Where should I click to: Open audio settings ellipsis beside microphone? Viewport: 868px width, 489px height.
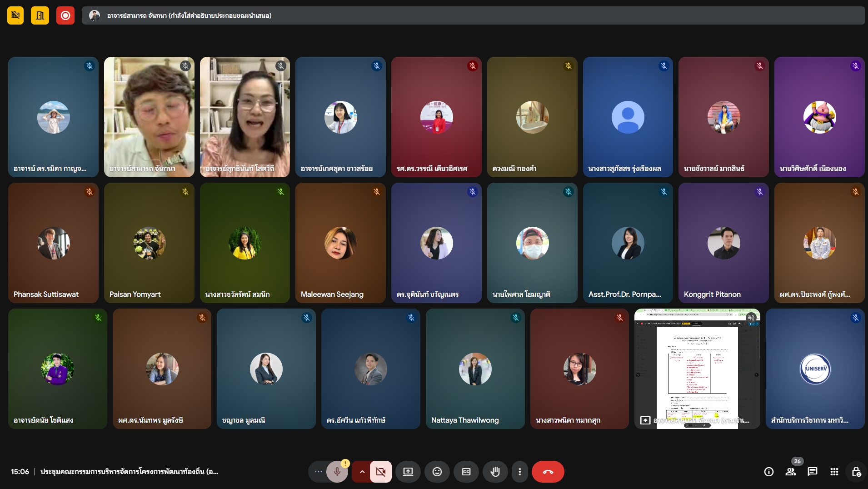coord(318,472)
